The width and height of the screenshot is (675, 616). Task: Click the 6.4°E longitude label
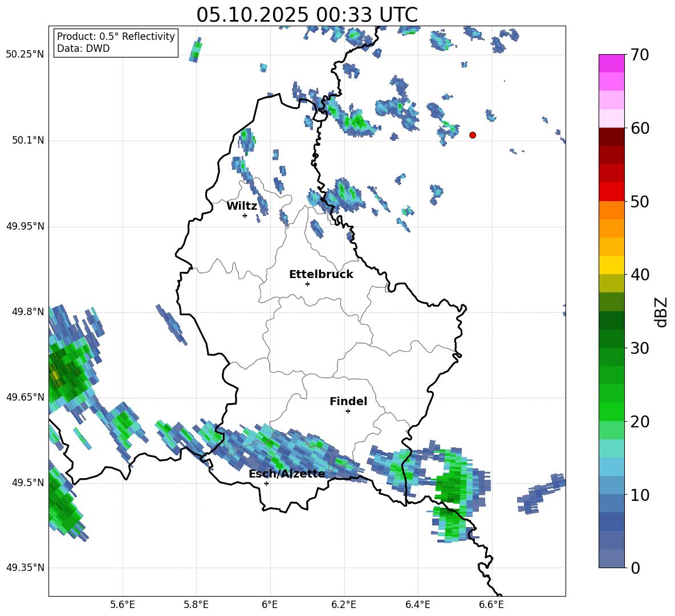coord(417,605)
